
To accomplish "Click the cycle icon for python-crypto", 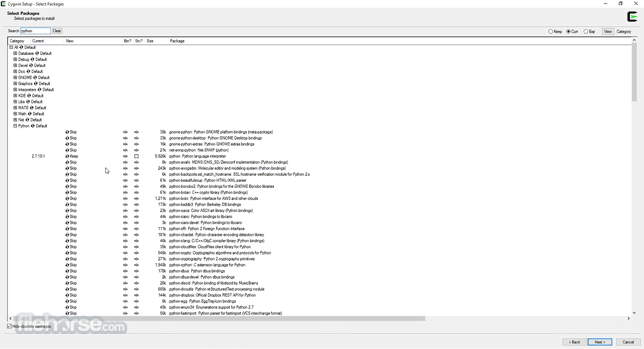I will click(67, 253).
